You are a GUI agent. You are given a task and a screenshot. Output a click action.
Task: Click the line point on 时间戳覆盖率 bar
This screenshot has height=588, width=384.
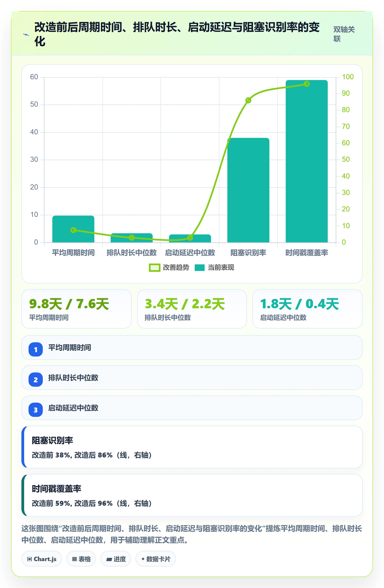[x=307, y=84]
